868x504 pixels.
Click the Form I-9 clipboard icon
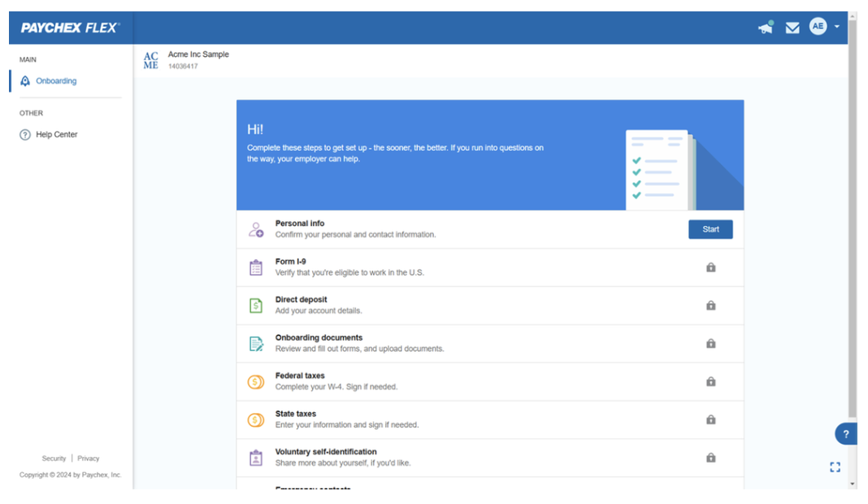[255, 267]
